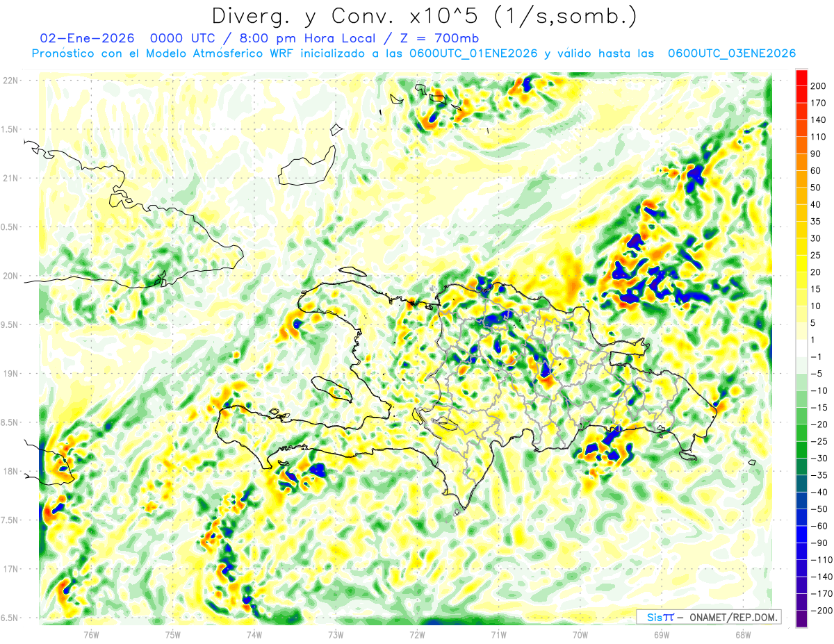Click the '60' color scale label
The height and width of the screenshot is (644, 834).
(x=816, y=171)
